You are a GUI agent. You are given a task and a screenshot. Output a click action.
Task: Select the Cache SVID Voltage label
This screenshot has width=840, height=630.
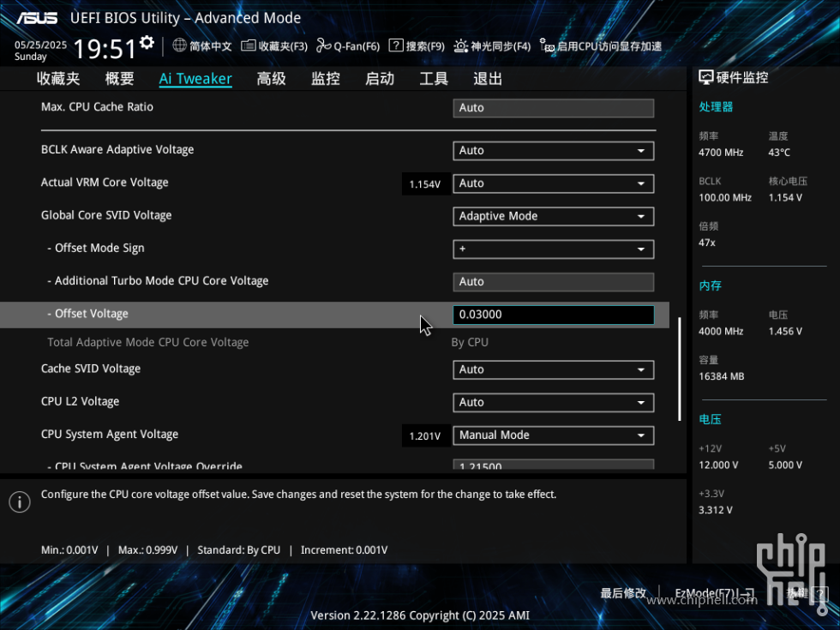pos(91,369)
